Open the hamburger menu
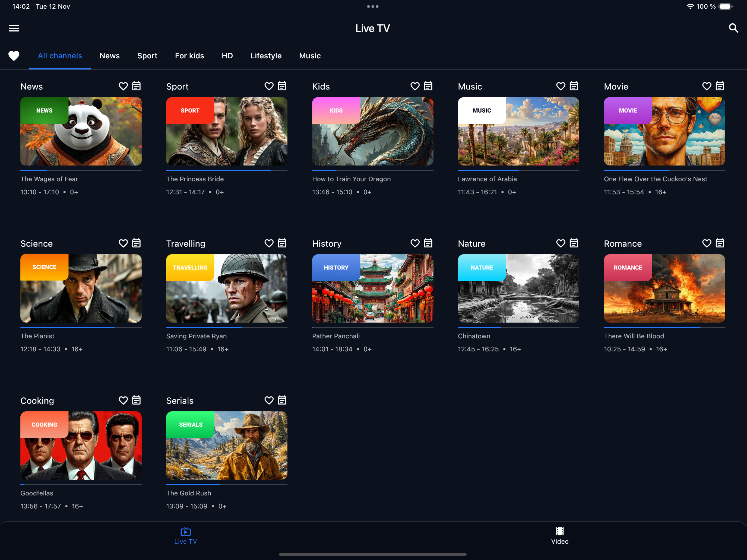Screen dimensions: 747x560 click(x=14, y=28)
